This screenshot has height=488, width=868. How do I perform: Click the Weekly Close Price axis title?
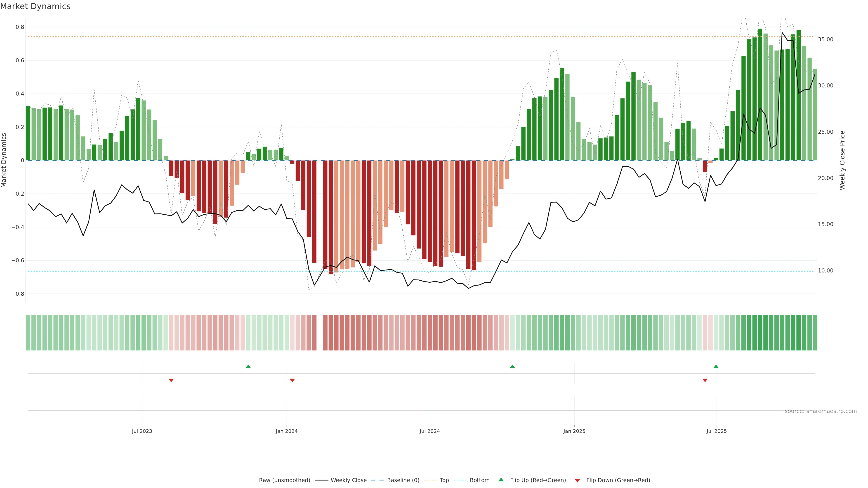coord(842,160)
